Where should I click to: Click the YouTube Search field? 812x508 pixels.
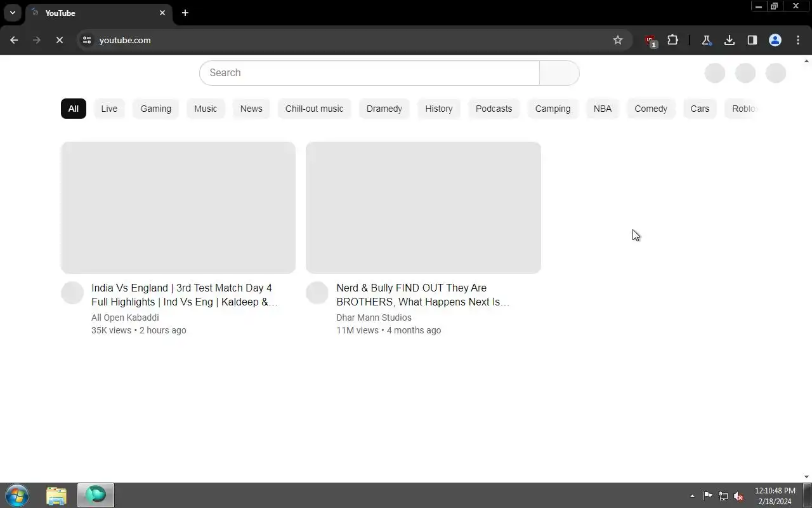click(x=369, y=73)
